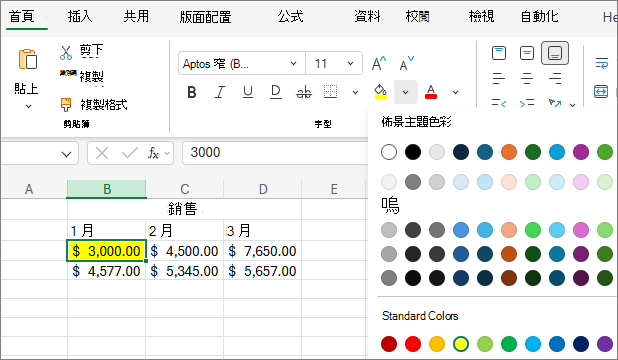618x360 pixels.
Task: Select column D header
Action: coord(262,189)
